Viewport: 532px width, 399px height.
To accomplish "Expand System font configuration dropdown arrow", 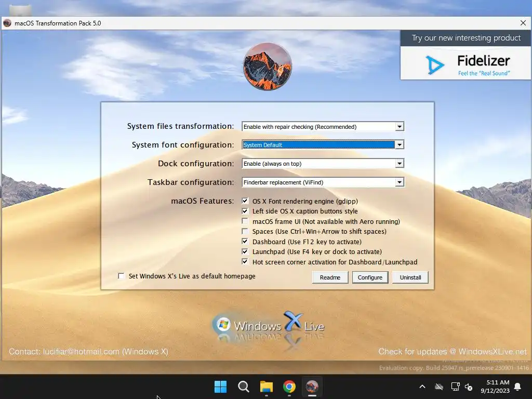I will [400, 145].
